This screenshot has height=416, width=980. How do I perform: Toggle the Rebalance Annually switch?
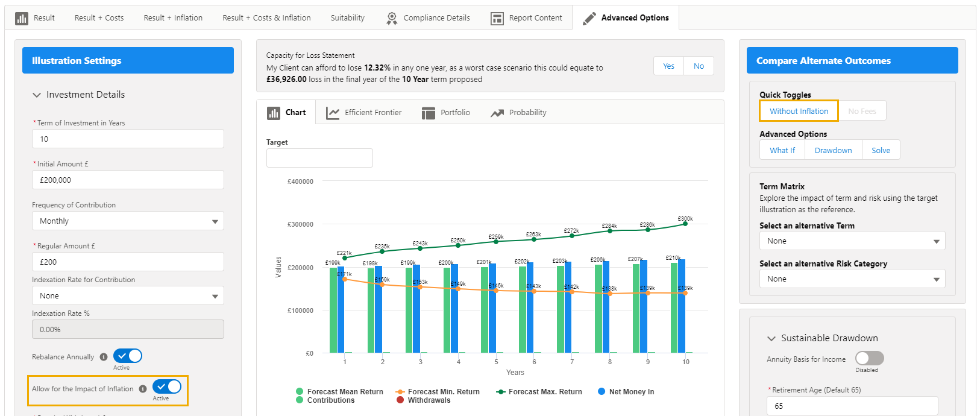coord(128,356)
